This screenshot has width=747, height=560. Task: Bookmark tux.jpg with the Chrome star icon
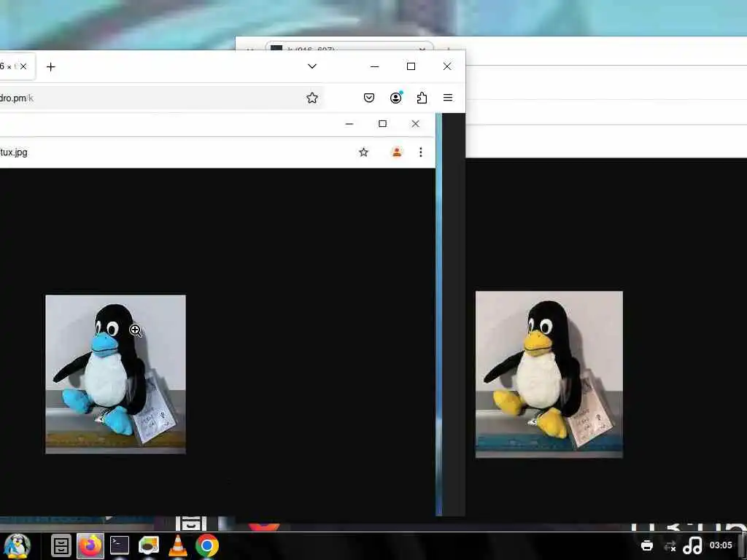tap(363, 152)
